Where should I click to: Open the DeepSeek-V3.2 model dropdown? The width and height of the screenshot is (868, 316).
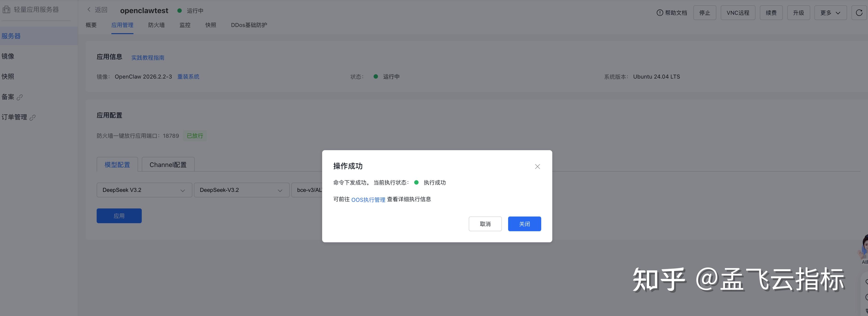pos(241,190)
